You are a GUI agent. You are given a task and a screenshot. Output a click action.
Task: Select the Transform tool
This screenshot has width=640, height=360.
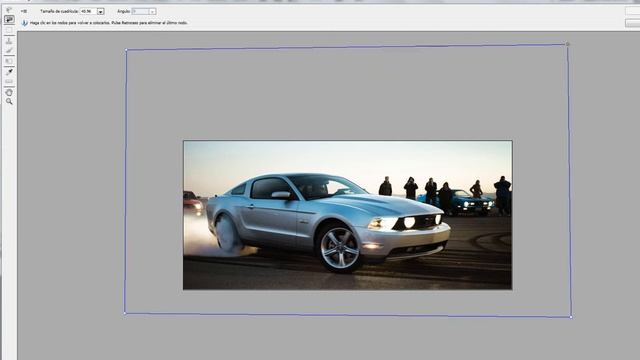(9, 61)
